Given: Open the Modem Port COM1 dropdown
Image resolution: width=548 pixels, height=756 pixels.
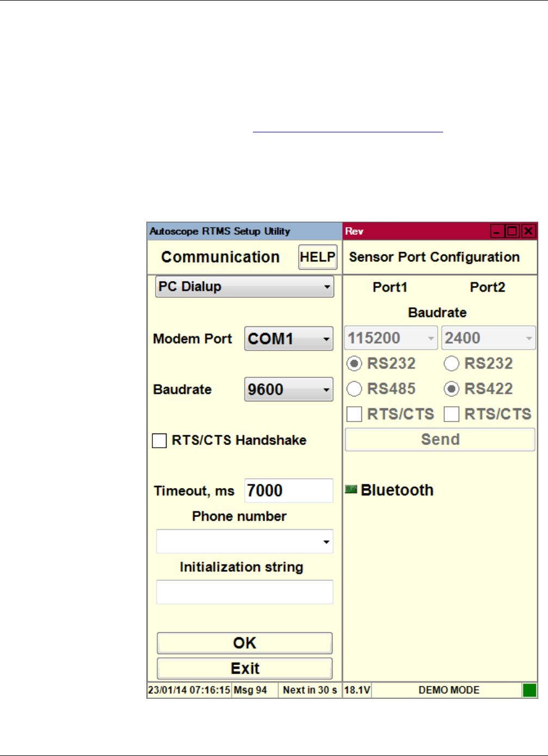Looking at the screenshot, I should pos(288,339).
